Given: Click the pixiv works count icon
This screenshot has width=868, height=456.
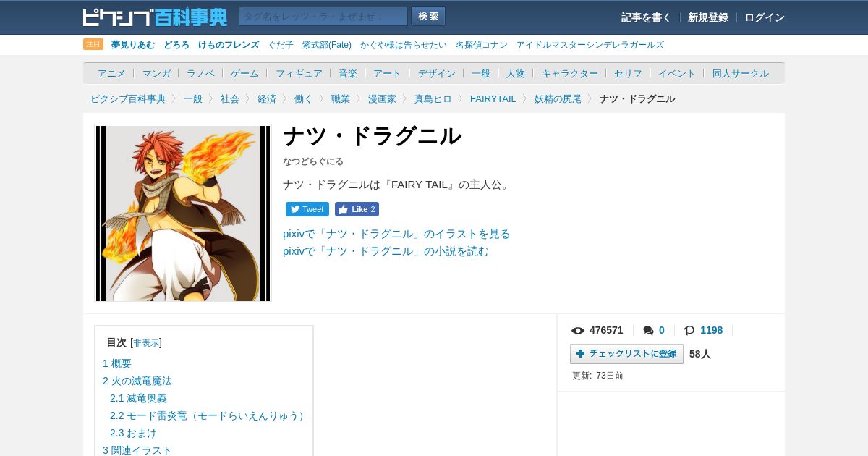Looking at the screenshot, I should (x=689, y=331).
